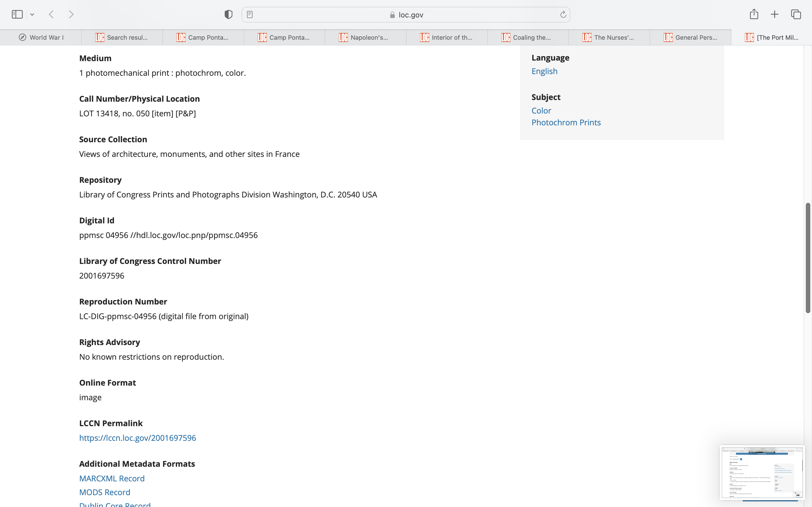This screenshot has width=812, height=507.
Task: Reload the loc.gov page
Action: 563,14
